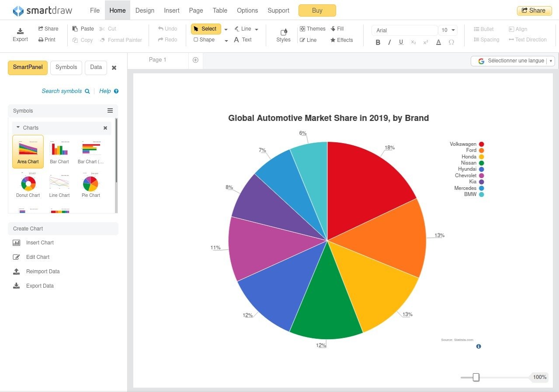Expand the Select tool dropdown arrow
559x392 pixels.
coord(226,30)
